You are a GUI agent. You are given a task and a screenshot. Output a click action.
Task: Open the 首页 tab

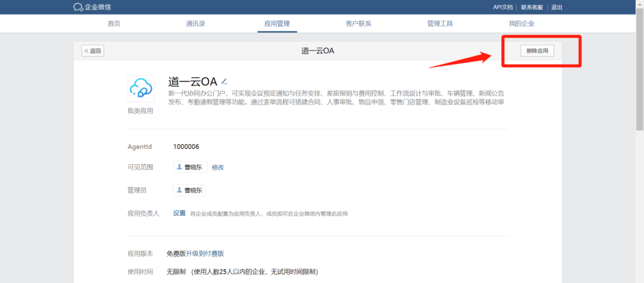click(114, 23)
